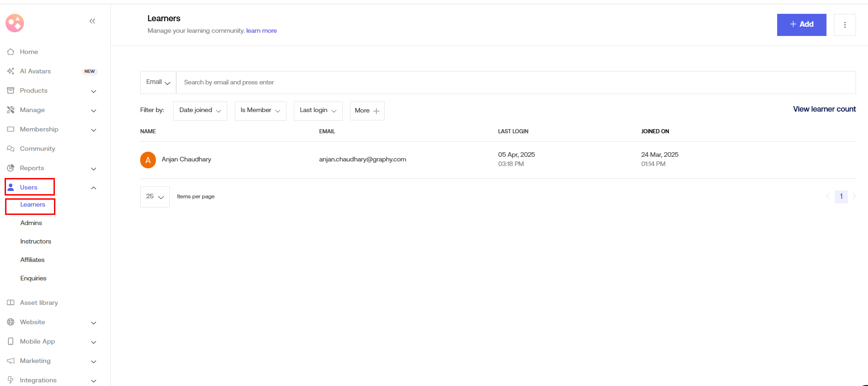This screenshot has width=868, height=386.
Task: Open the Date joined filter dropdown
Action: (x=200, y=111)
